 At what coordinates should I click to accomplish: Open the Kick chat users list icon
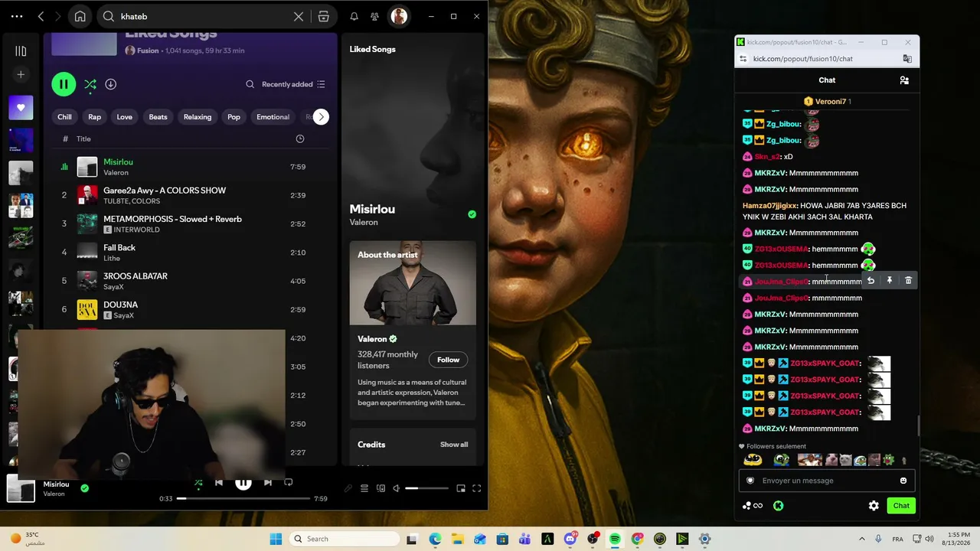click(904, 80)
